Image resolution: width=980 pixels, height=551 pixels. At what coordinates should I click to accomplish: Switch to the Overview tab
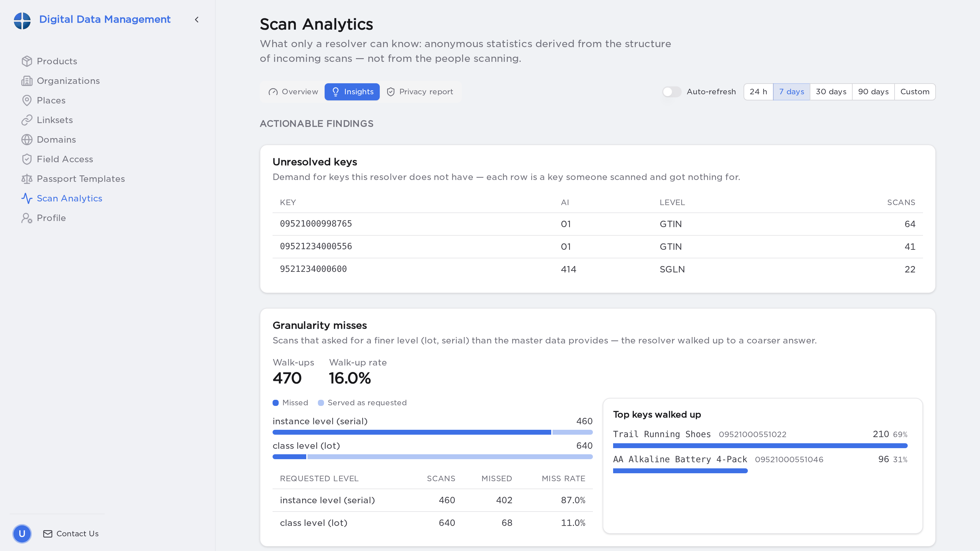point(293,92)
